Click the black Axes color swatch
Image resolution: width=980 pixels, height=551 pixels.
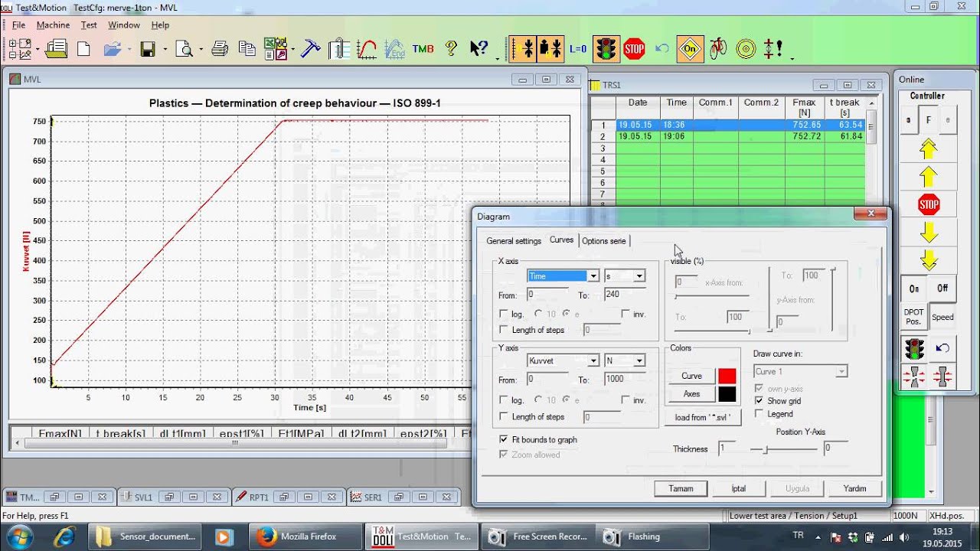click(x=727, y=394)
